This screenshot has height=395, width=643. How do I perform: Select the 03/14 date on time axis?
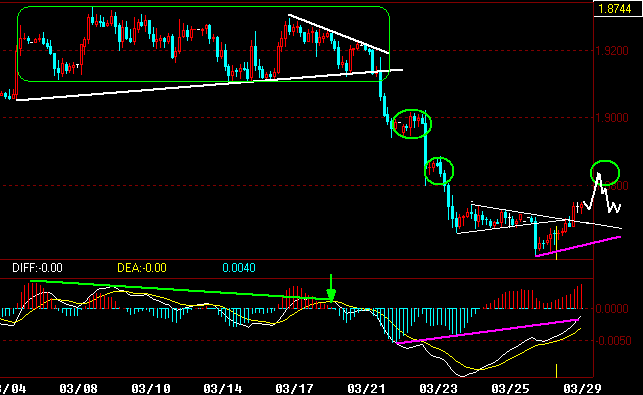tap(223, 388)
